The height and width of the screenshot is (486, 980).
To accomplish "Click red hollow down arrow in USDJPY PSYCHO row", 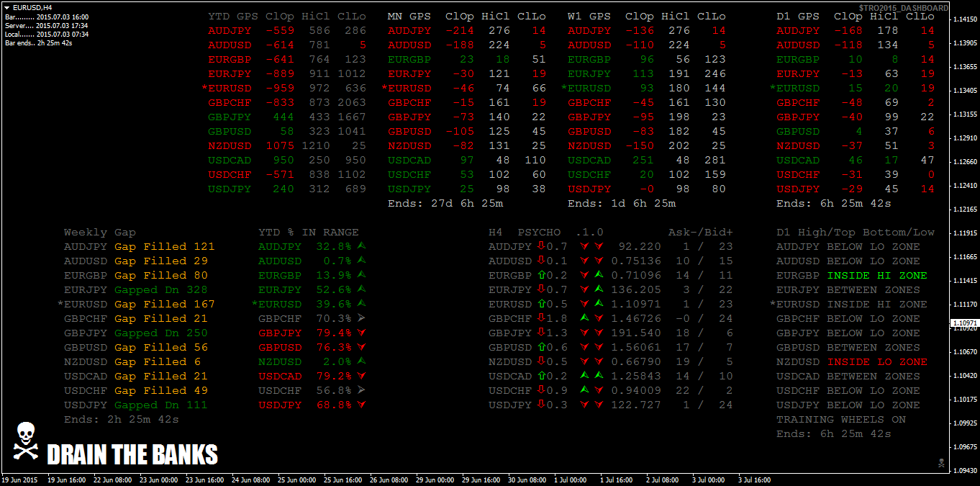I will point(541,405).
